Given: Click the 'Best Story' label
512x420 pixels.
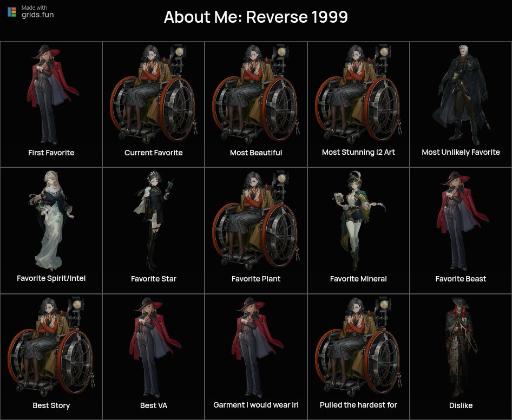Looking at the screenshot, I should coord(51,405).
